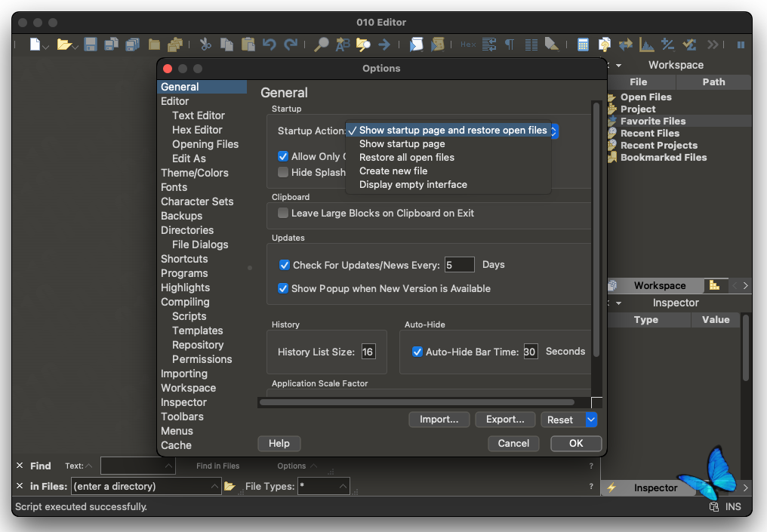Viewport: 767px width, 532px height.
Task: Click the Auto-Hide Bar Time seconds field
Action: click(x=530, y=352)
